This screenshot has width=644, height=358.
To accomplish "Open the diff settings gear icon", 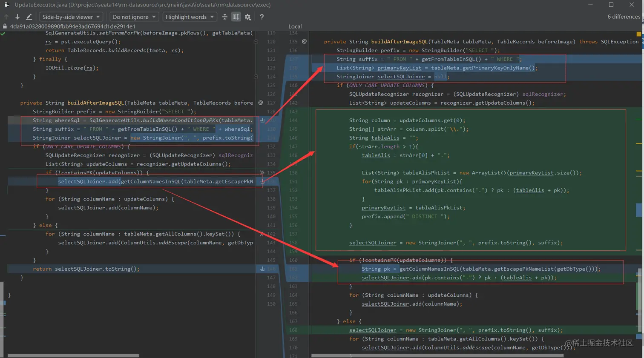I will pos(248,17).
